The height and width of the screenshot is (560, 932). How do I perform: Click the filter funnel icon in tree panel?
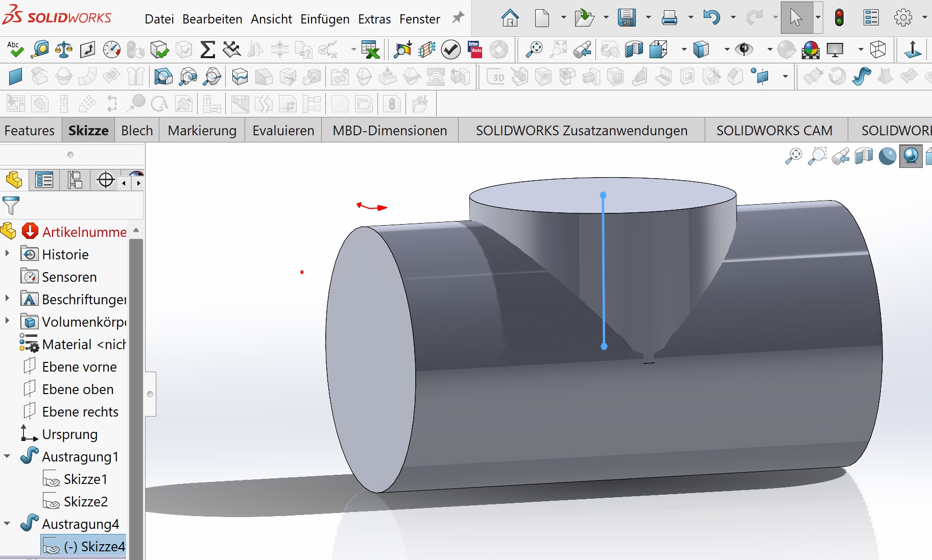click(11, 205)
